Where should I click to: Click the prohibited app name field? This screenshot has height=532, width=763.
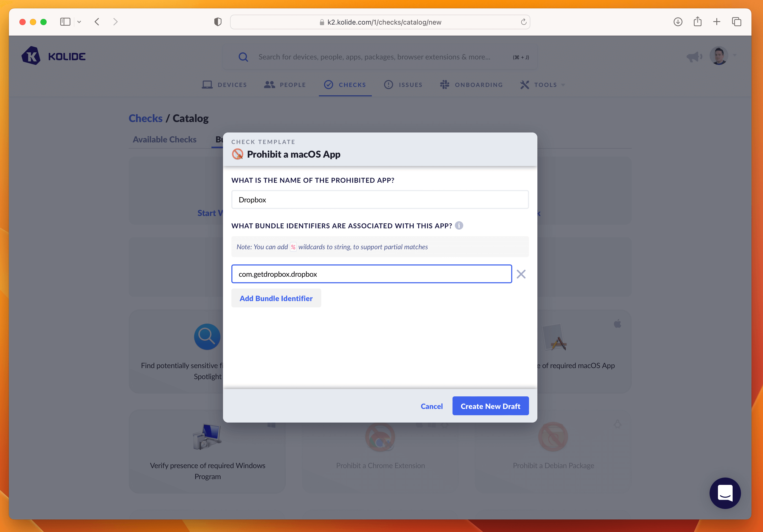[380, 199]
